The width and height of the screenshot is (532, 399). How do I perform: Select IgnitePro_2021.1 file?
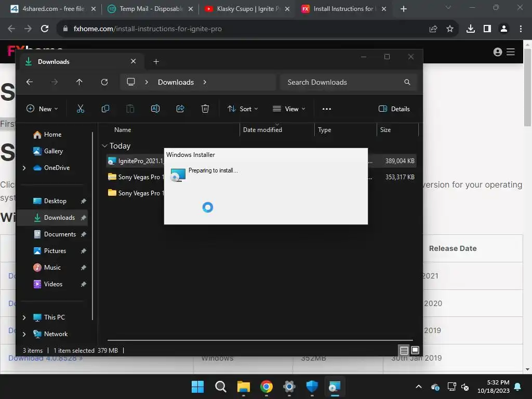pyautogui.click(x=140, y=161)
